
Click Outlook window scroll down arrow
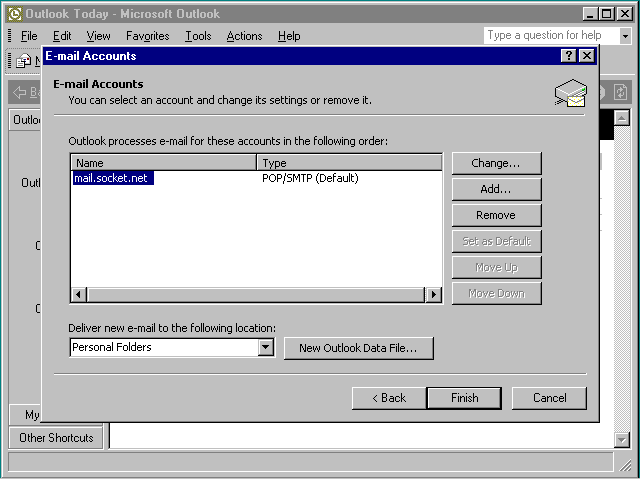tap(622, 440)
